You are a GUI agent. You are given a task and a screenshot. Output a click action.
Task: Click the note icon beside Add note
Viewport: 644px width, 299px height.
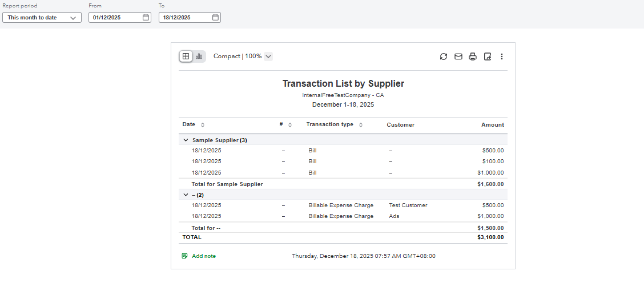(x=185, y=256)
